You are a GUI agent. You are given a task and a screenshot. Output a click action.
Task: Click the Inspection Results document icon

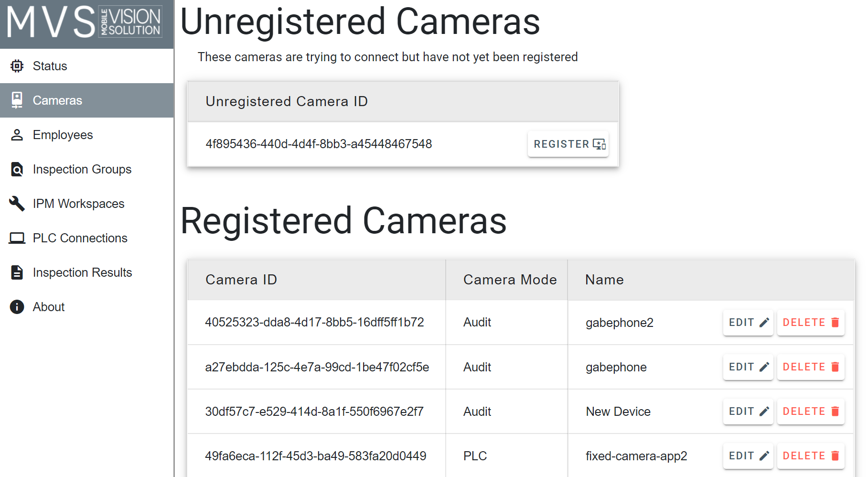[17, 272]
